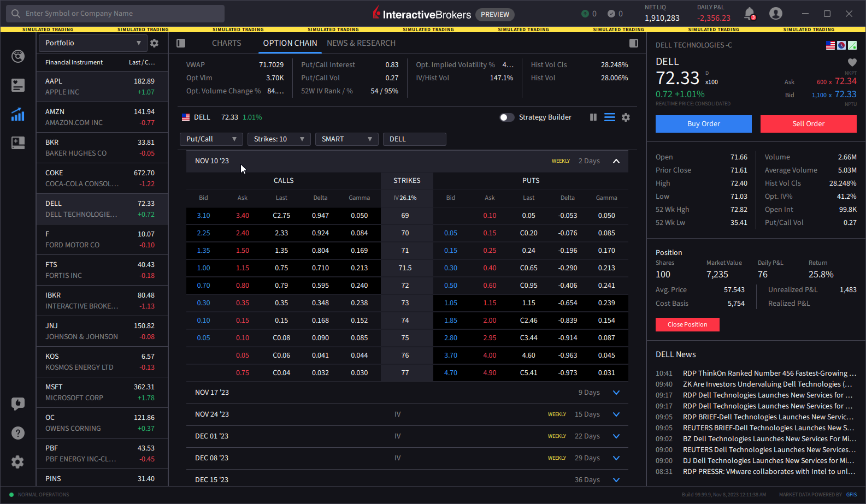This screenshot has width=866, height=504.
Task: Open portfolio settings gear icon
Action: tap(154, 43)
